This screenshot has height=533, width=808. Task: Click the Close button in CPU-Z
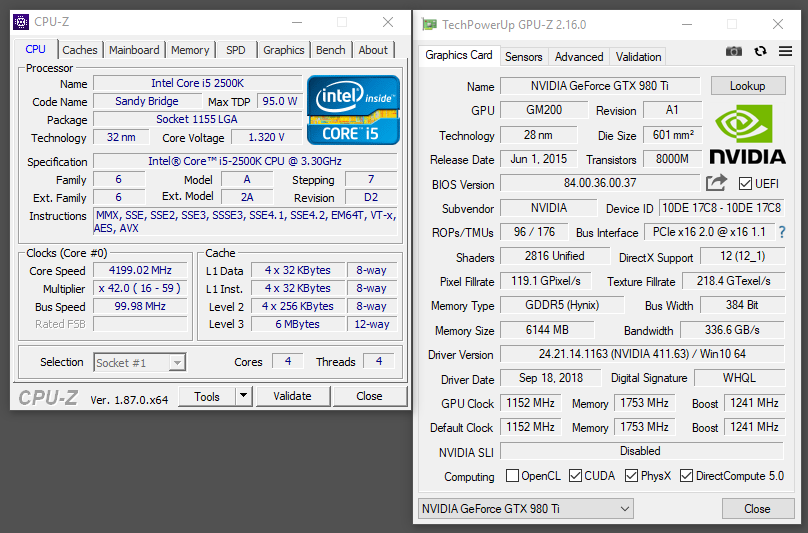(x=369, y=396)
